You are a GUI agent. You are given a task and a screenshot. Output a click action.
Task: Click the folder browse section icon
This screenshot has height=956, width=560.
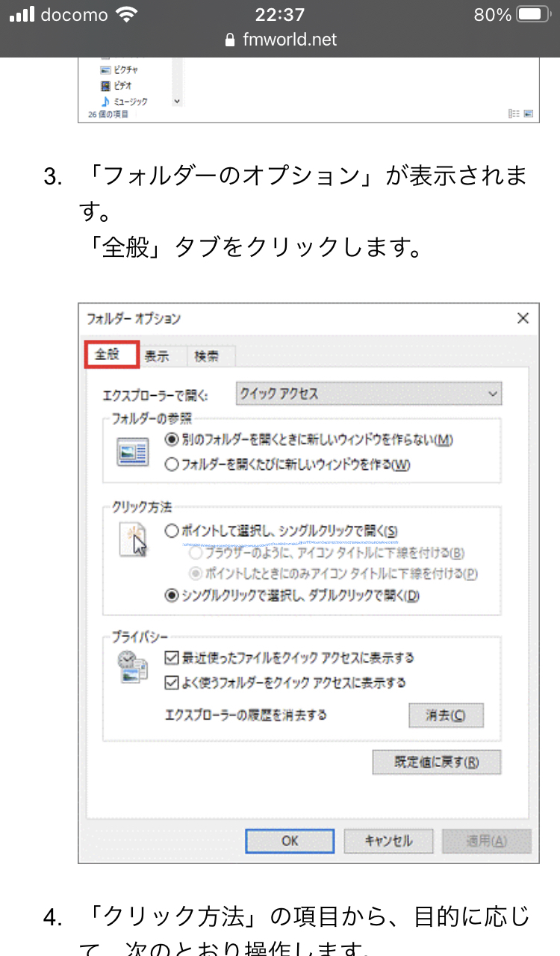(x=133, y=453)
